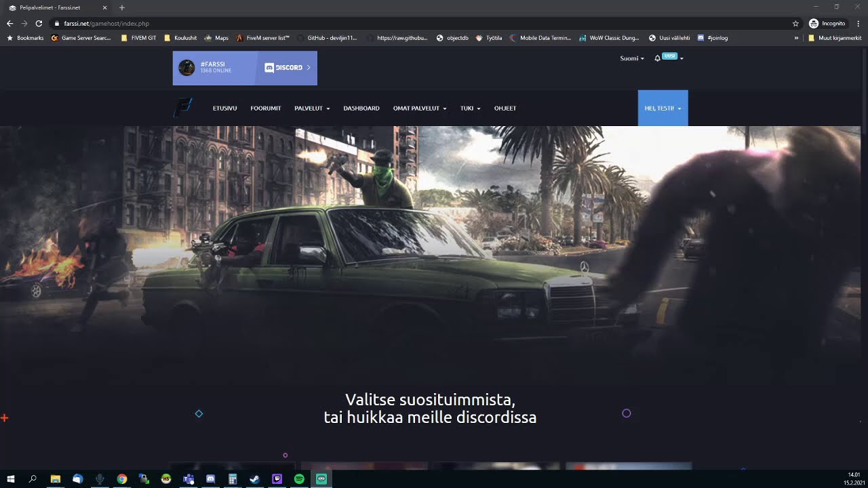Open the notification bell icon
This screenshot has height=488, width=868.
pyautogui.click(x=657, y=58)
